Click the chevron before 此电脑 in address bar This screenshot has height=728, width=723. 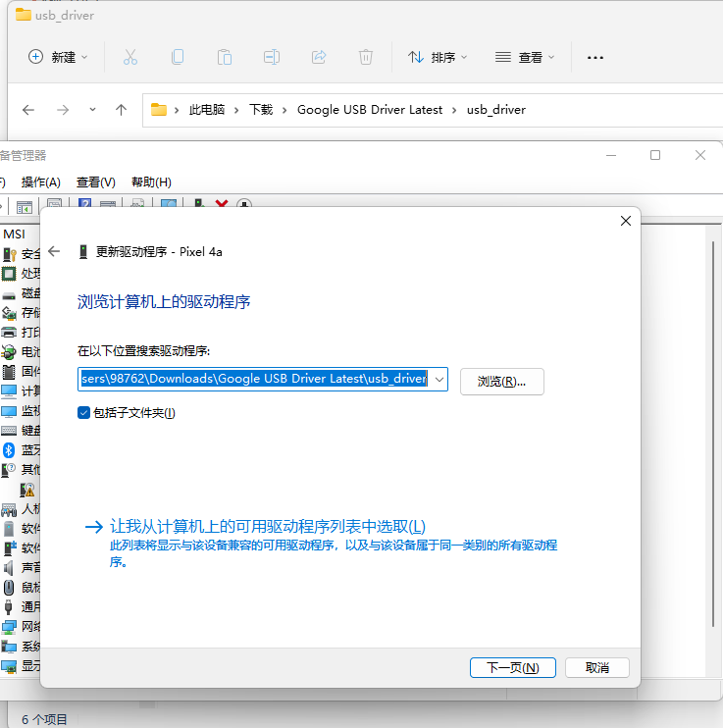(177, 110)
